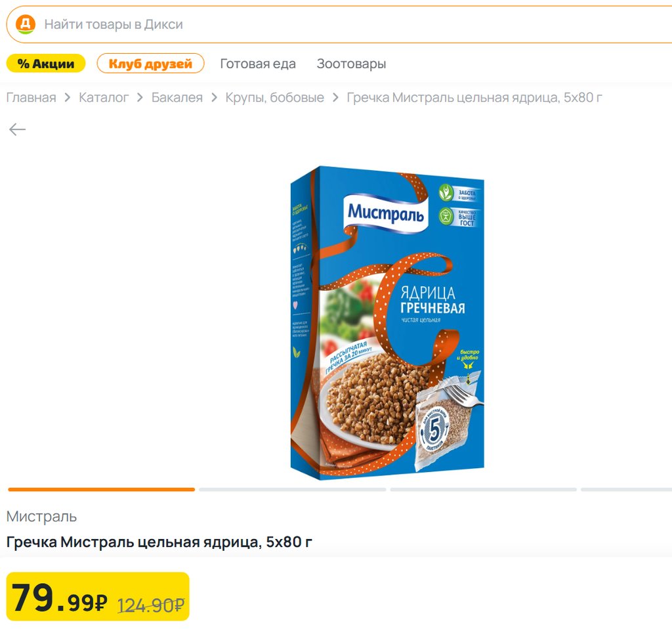
Task: Open the 'Крупы, бобовые' breadcrumb
Action: (275, 98)
